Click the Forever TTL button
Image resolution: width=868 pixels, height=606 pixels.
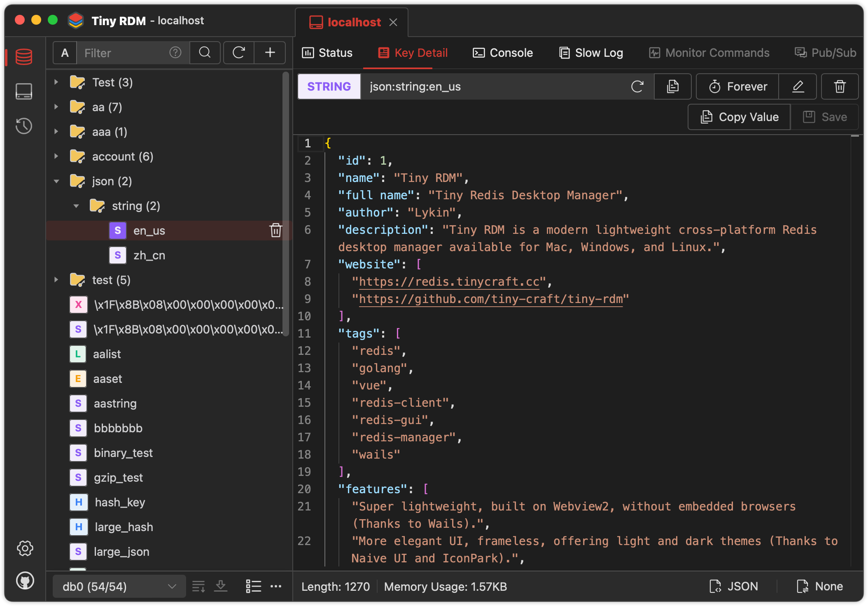[737, 86]
